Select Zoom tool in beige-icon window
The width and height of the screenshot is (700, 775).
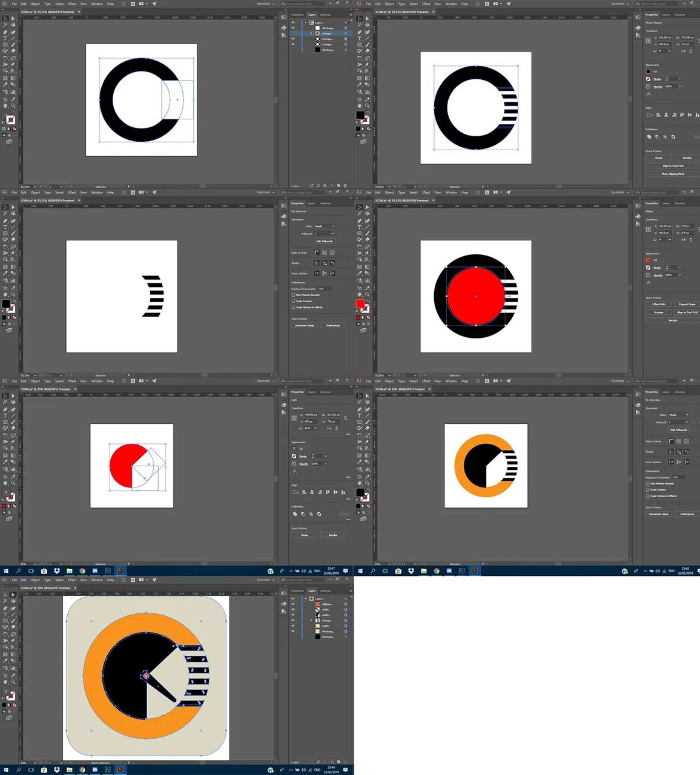13,682
